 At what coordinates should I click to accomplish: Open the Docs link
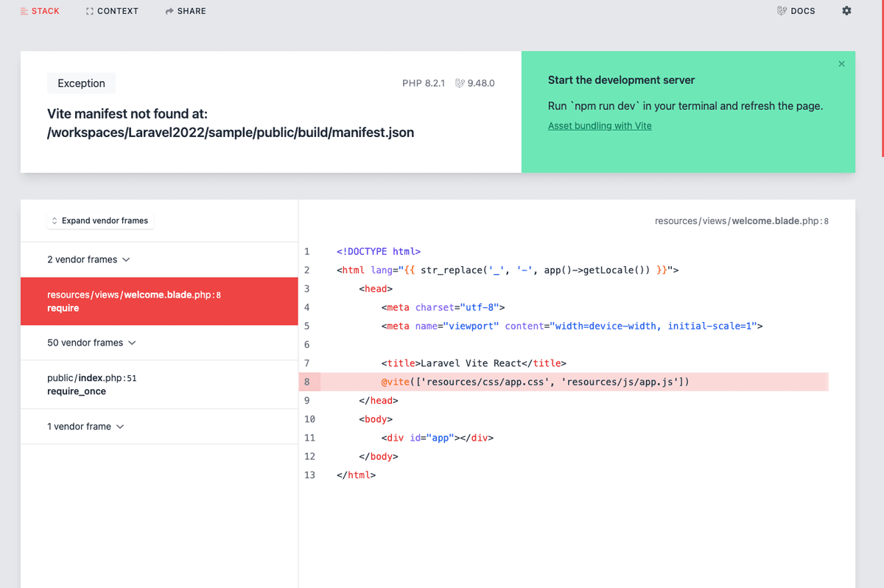[x=796, y=11]
